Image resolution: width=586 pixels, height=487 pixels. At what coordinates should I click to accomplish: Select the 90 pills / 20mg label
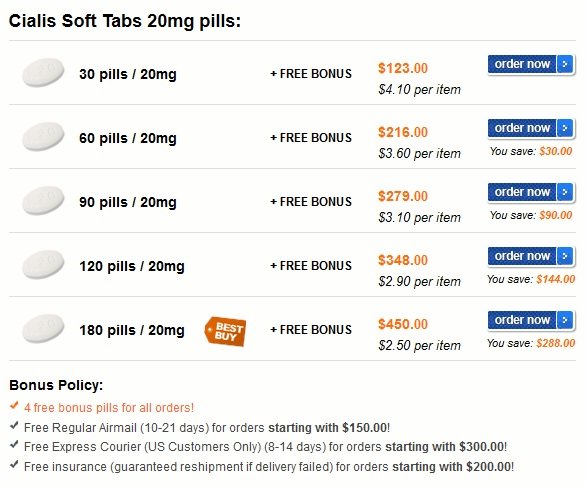128,202
